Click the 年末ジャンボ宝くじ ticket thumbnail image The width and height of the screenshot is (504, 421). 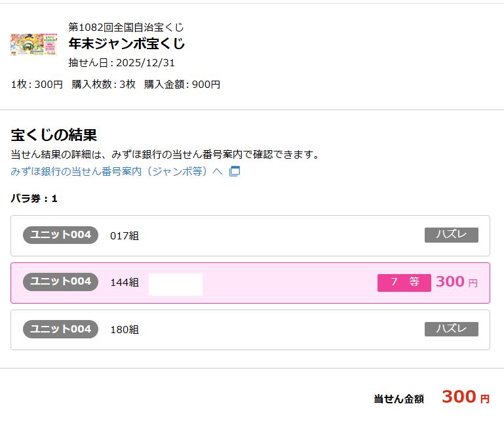(x=34, y=45)
